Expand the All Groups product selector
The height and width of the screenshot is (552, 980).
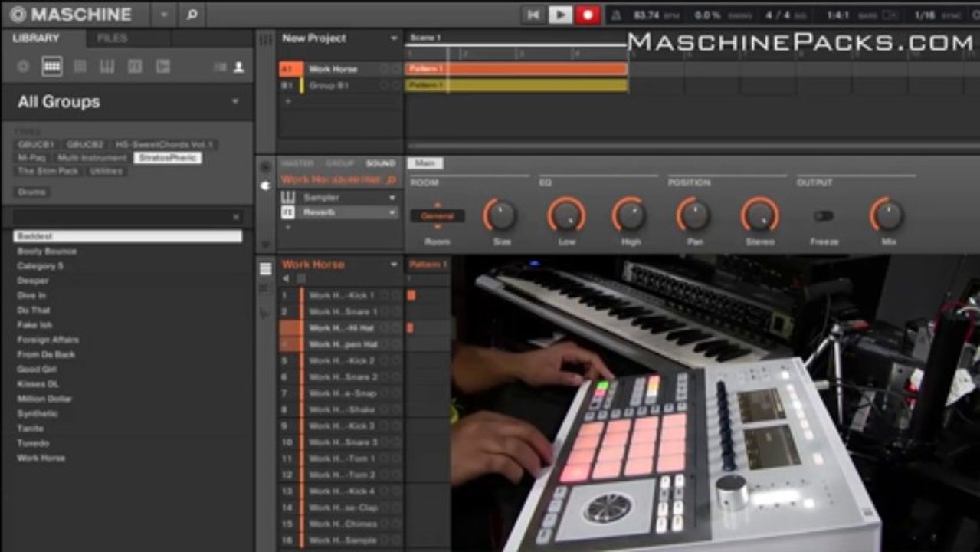tap(234, 101)
